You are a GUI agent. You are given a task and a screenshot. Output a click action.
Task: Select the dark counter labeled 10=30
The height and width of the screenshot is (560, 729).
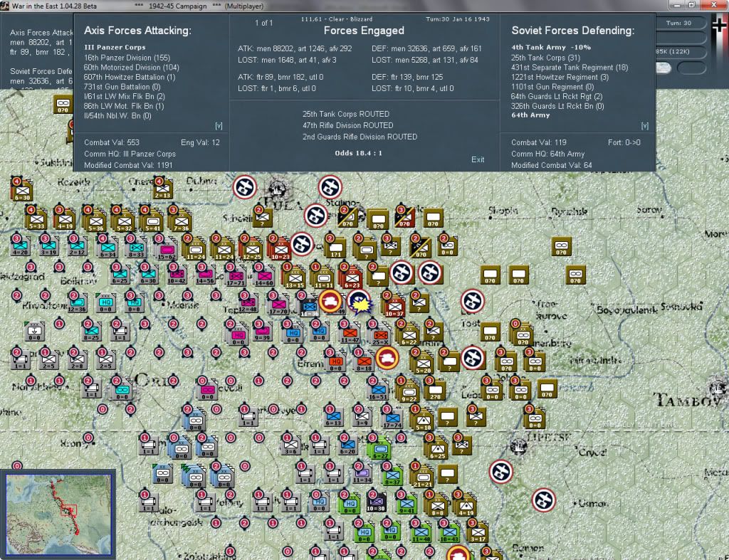pyautogui.click(x=376, y=503)
